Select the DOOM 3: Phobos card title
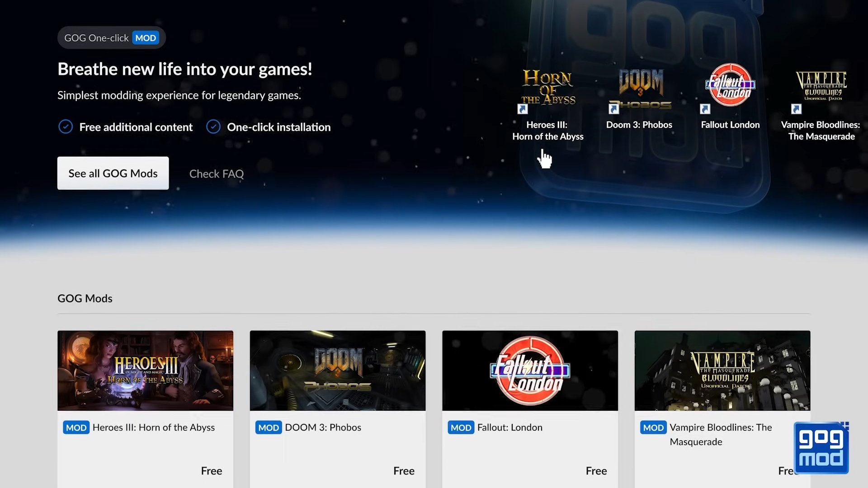Screen dimensions: 868x488 (x=323, y=427)
